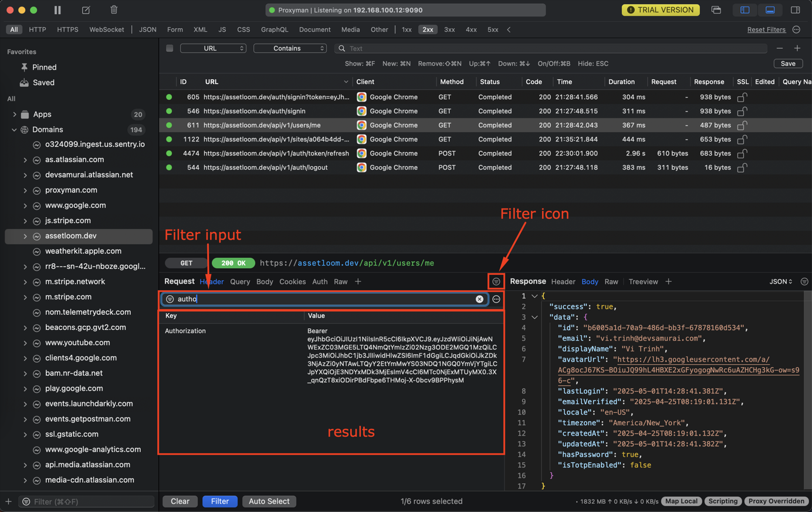
Task: Click the Map Local button
Action: [x=681, y=501]
